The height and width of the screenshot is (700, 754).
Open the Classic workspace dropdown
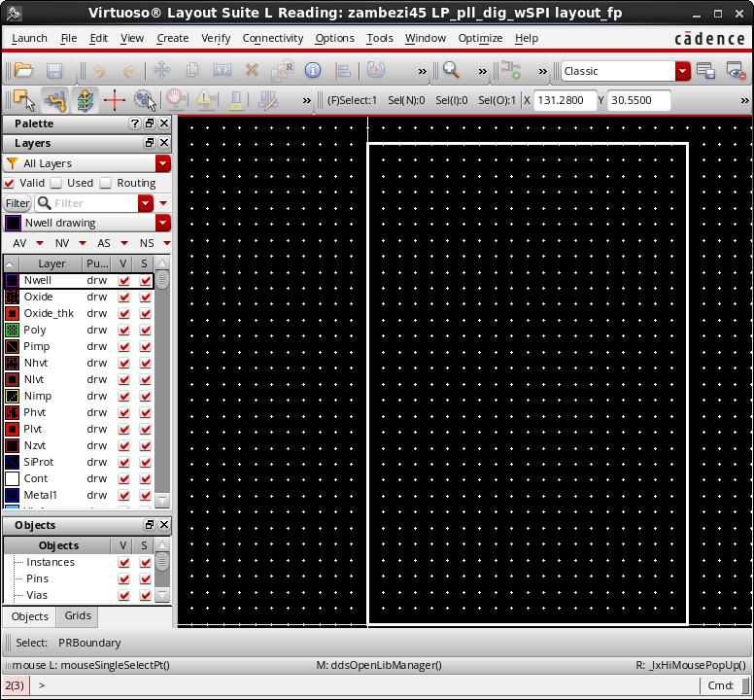pyautogui.click(x=683, y=71)
